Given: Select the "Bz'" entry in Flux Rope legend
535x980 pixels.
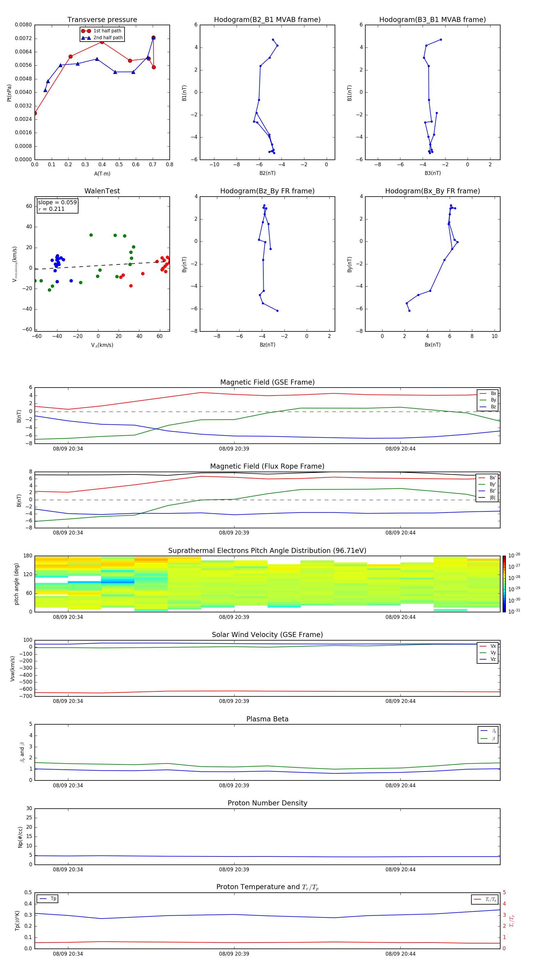Looking at the screenshot, I should (487, 491).
